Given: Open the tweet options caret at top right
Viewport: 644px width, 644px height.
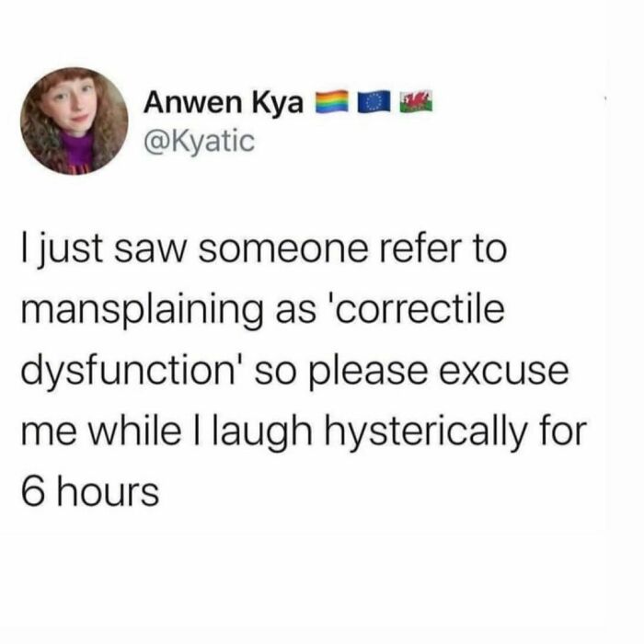Looking at the screenshot, I should click(605, 98).
